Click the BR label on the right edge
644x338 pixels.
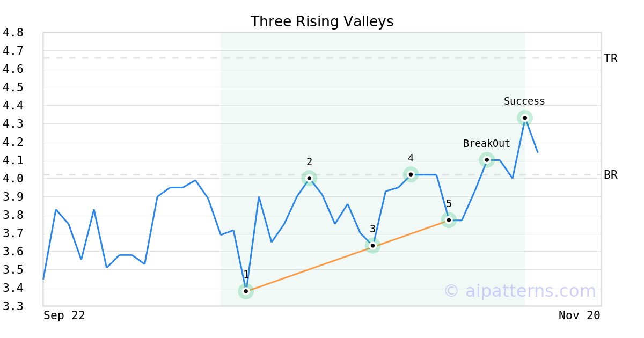pos(611,175)
